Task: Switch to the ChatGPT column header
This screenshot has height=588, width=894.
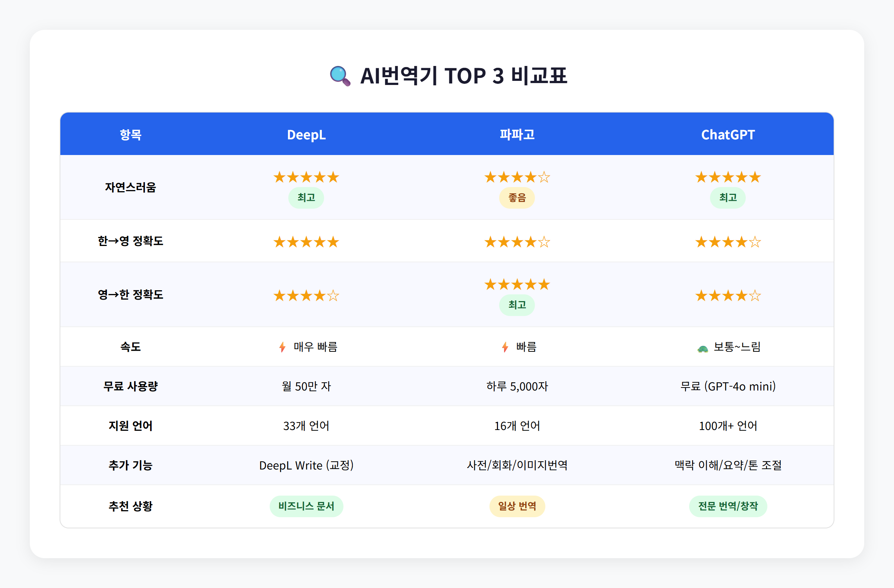Action: click(x=727, y=135)
